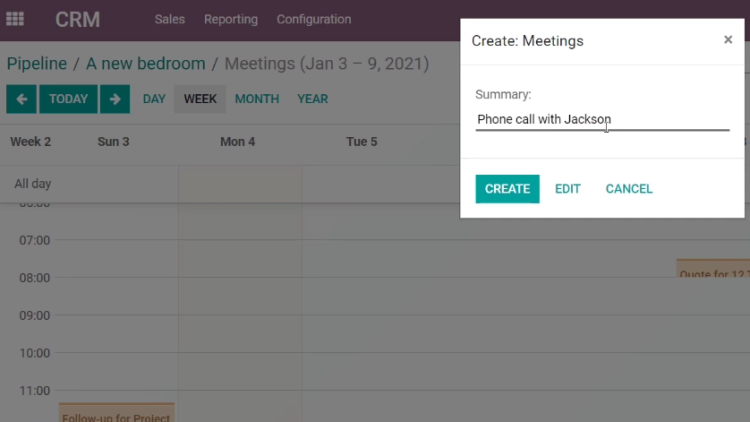Open the Follow-up for Project event
This screenshot has height=422, width=750.
(x=116, y=413)
